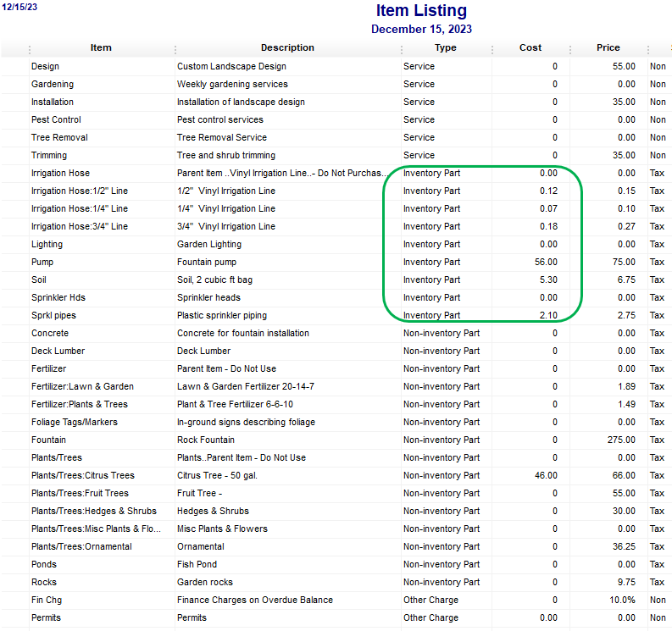Screen dimensions: 672x631
Task: Click the 12/15/23 date stamp
Action: [x=19, y=7]
